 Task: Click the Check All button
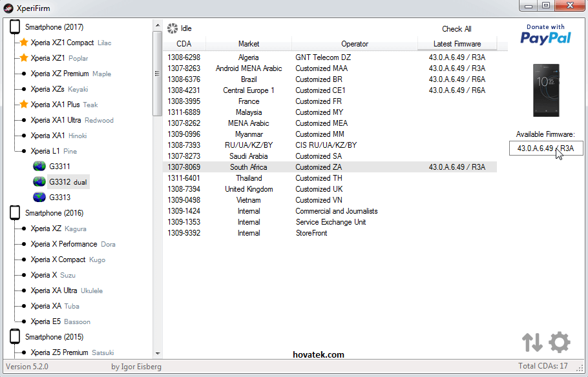(x=456, y=29)
